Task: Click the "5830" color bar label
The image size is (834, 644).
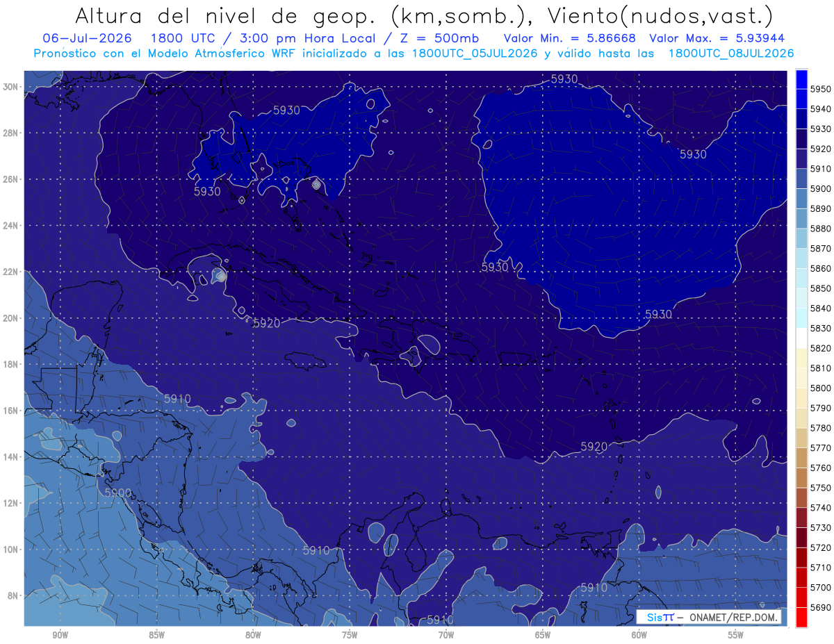Action: (x=820, y=328)
